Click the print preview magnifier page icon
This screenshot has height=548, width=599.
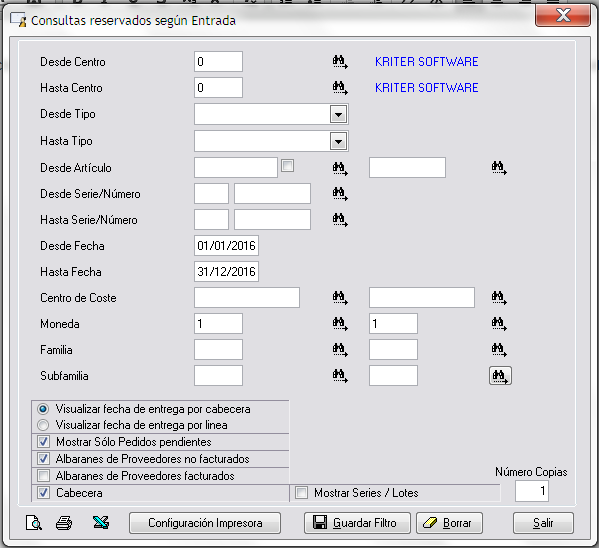[34, 523]
